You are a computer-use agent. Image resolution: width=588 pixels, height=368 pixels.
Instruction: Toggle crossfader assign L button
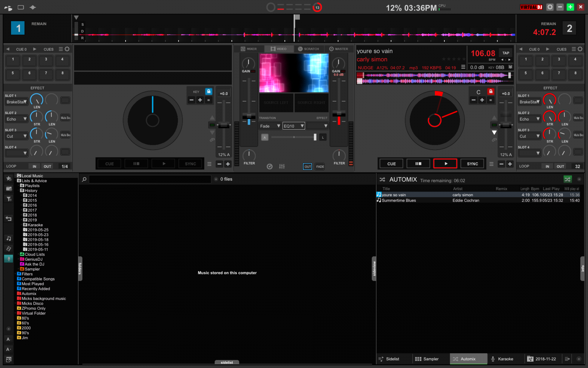323,137
